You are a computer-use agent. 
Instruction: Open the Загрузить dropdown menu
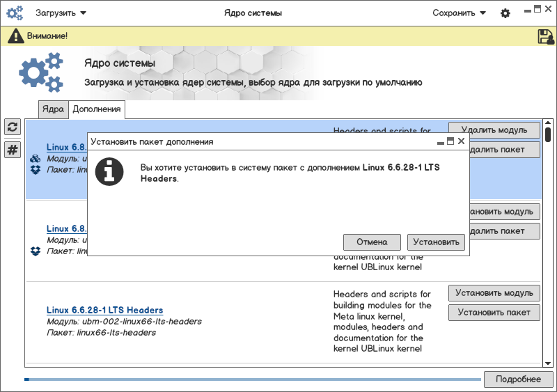[61, 13]
